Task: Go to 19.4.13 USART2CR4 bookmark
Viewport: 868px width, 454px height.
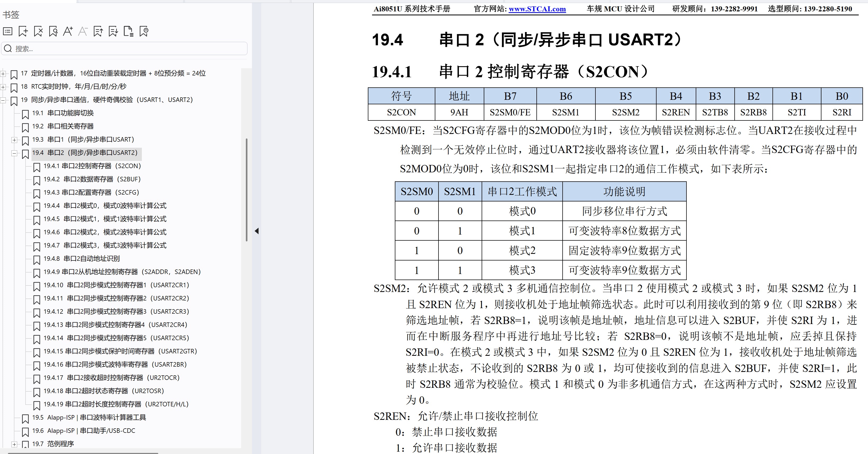Action: click(115, 325)
